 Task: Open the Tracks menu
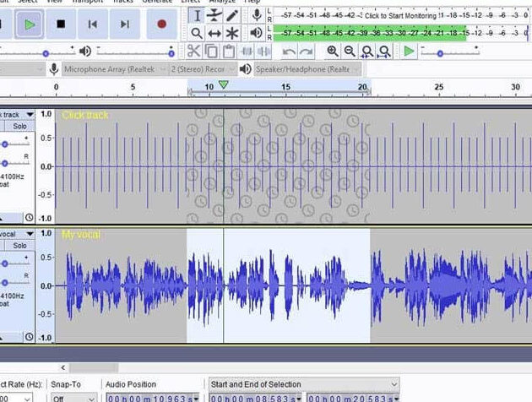tap(122, 2)
